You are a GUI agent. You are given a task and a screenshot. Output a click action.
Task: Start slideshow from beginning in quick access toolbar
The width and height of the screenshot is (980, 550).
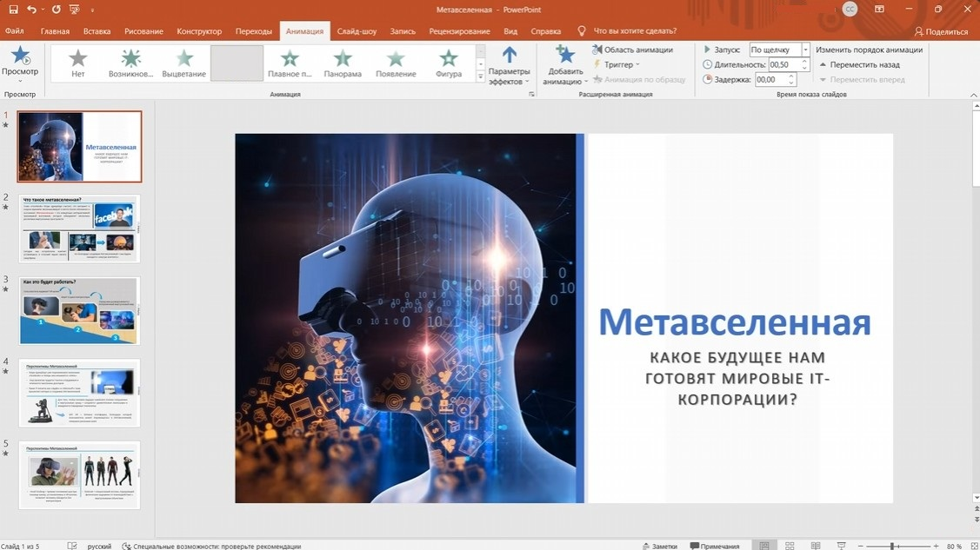click(x=75, y=10)
